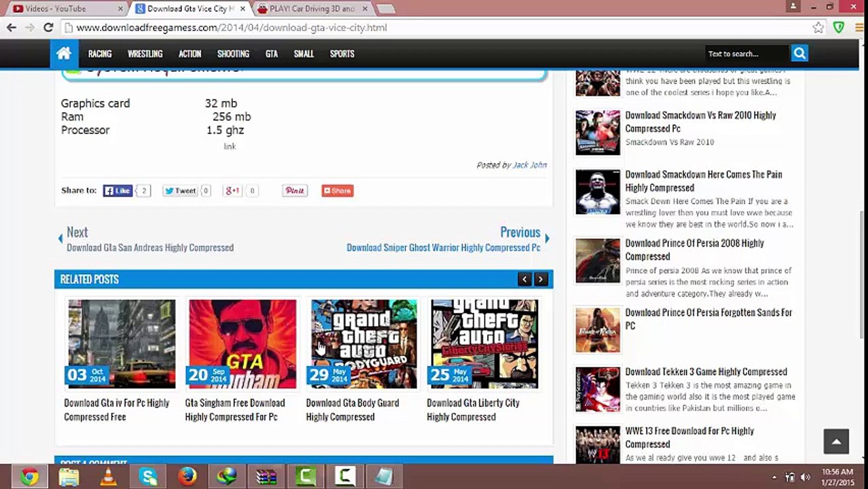This screenshot has height=489, width=868.
Task: Close the Download Gta Vice City tab
Action: tap(242, 9)
